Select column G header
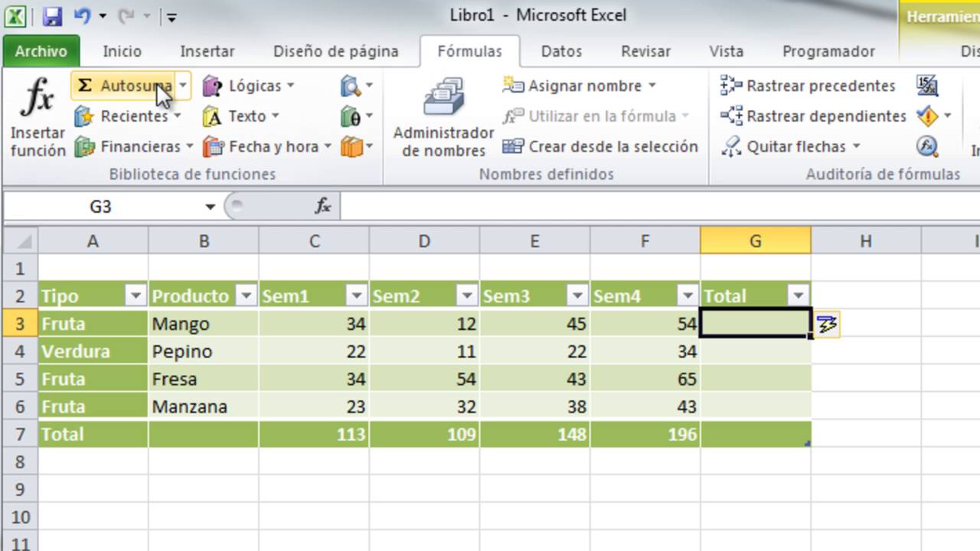The image size is (980, 551). click(755, 241)
